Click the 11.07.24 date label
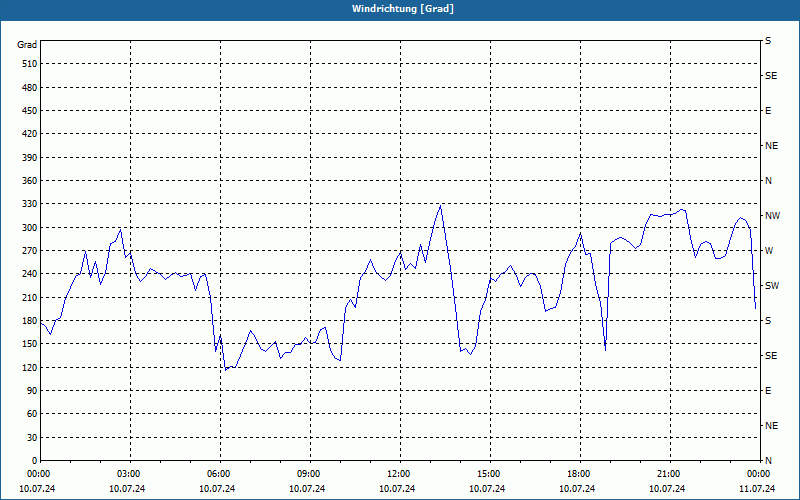 [x=757, y=488]
